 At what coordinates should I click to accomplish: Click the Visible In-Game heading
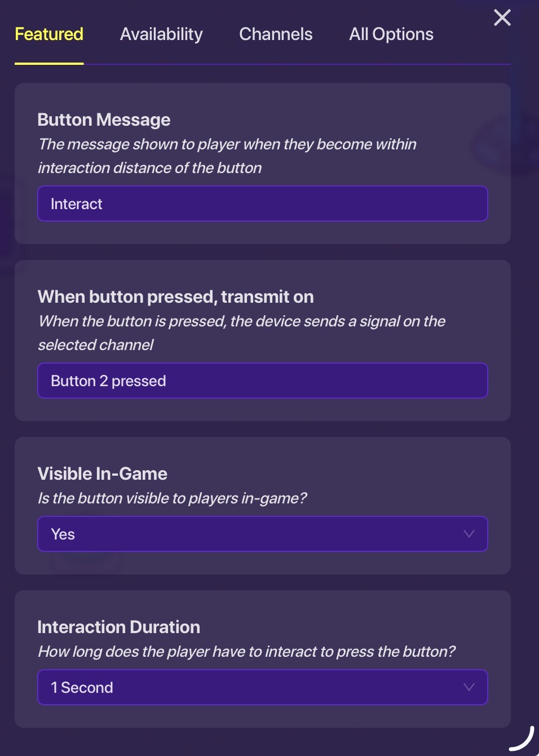tap(102, 474)
